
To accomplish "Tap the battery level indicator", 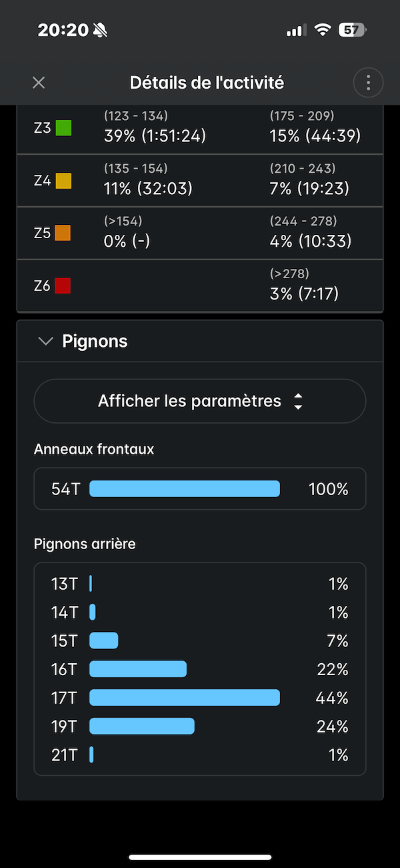I will pos(351,30).
